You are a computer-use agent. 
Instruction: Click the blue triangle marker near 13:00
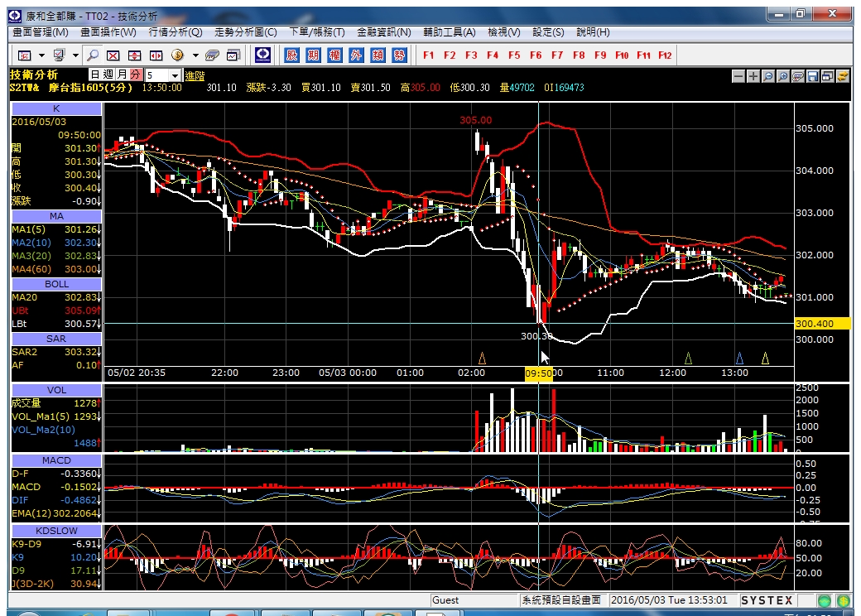pos(739,359)
